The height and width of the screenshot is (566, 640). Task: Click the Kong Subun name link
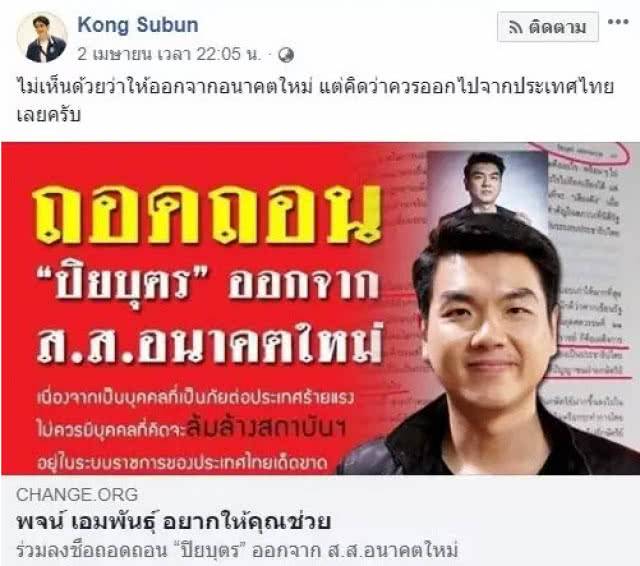[x=138, y=25]
